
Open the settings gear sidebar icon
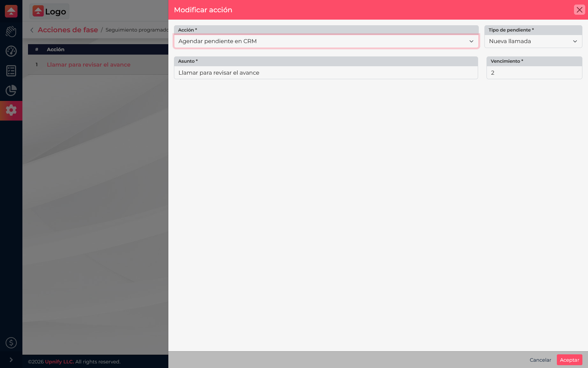tap(11, 110)
